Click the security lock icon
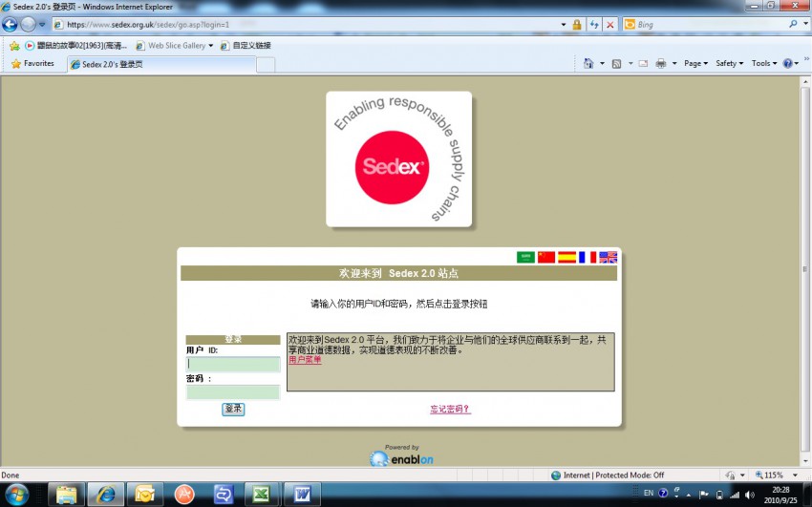 click(576, 24)
